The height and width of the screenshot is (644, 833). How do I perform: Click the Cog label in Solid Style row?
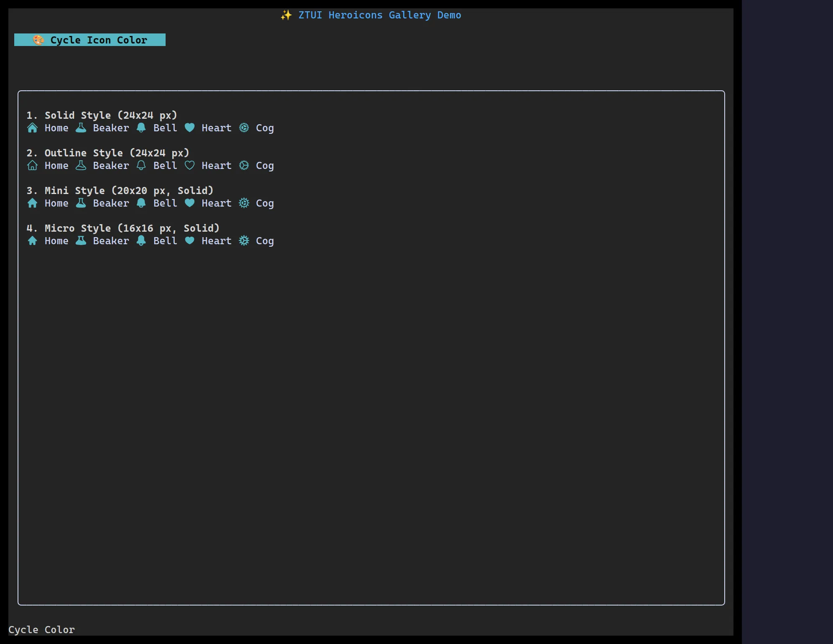pos(265,128)
